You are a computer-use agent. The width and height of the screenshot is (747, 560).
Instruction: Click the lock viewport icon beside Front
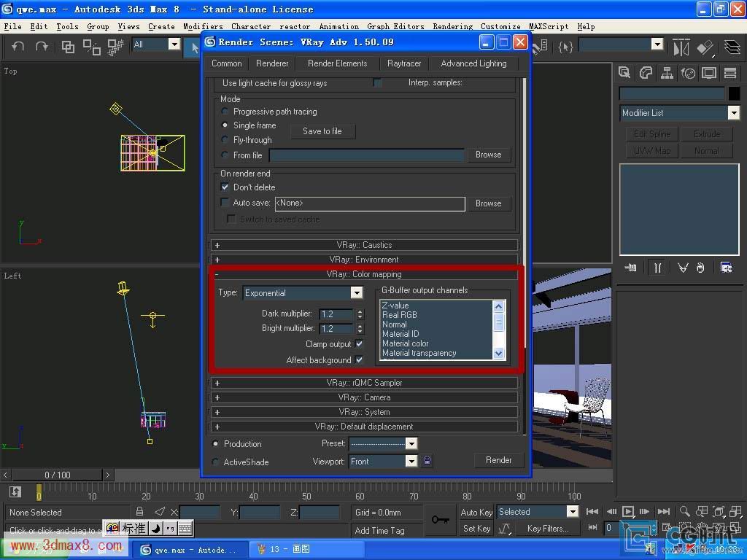(427, 461)
